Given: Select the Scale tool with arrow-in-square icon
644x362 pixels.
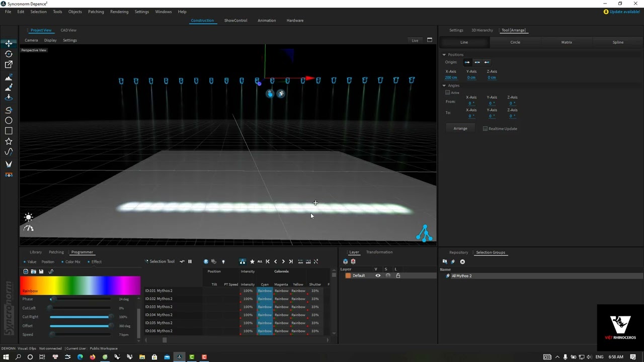Looking at the screenshot, I should point(9,64).
